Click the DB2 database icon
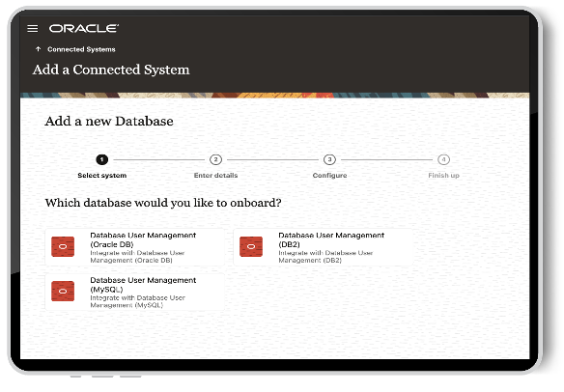 pyautogui.click(x=251, y=247)
